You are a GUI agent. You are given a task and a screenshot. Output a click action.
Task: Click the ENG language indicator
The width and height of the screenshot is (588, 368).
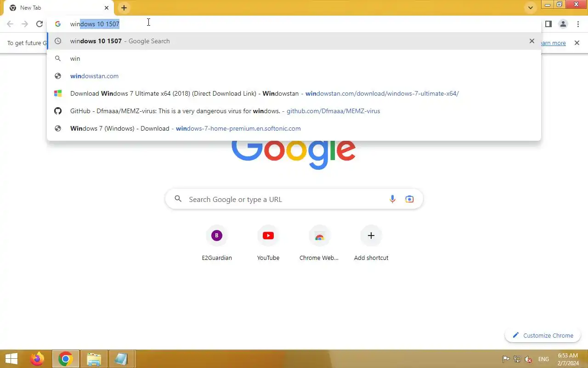(x=543, y=359)
